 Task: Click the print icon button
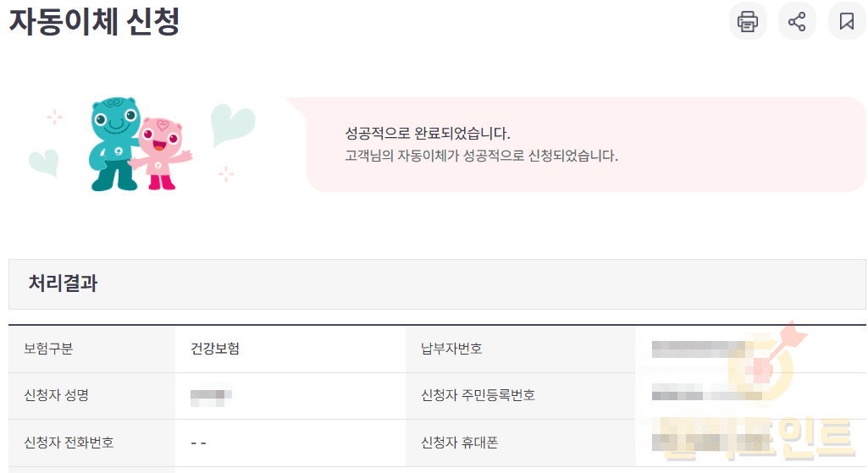748,21
